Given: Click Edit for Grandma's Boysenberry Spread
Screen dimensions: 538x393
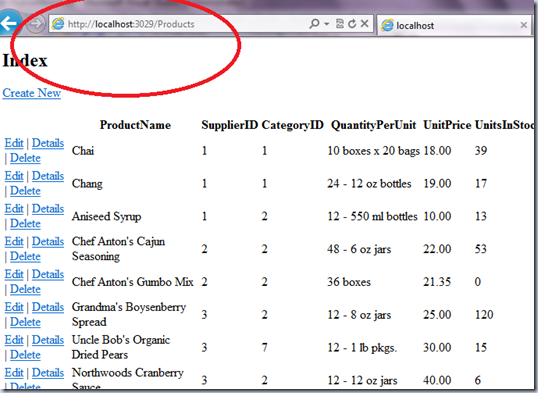Looking at the screenshot, I should pos(14,308).
